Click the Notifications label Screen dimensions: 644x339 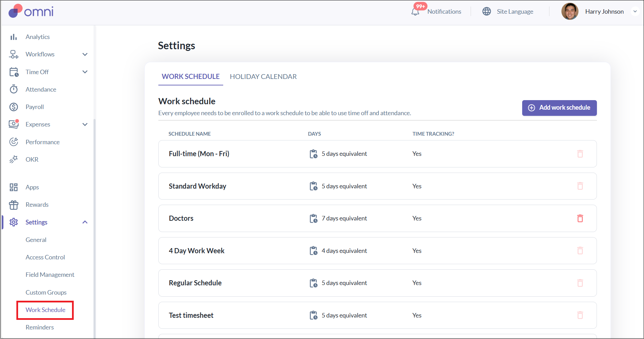(444, 12)
